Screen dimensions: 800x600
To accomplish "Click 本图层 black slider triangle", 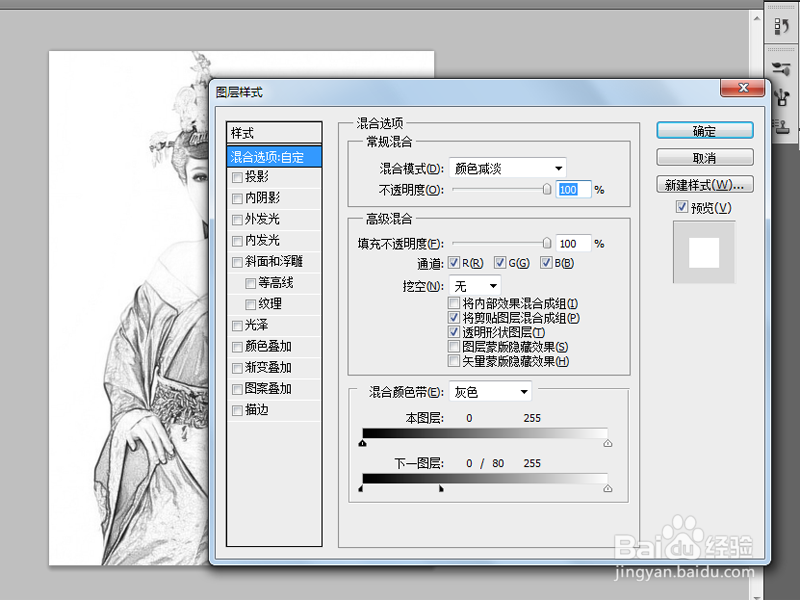I will coord(363,443).
